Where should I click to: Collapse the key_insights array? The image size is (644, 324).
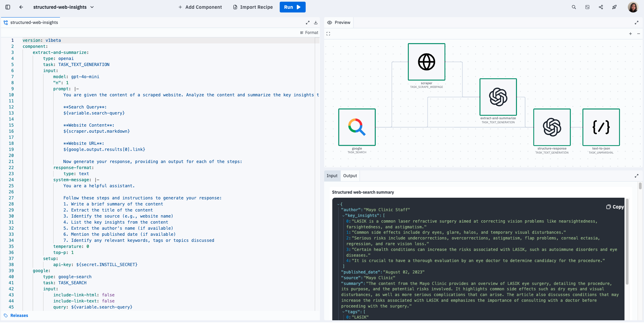[x=343, y=216]
